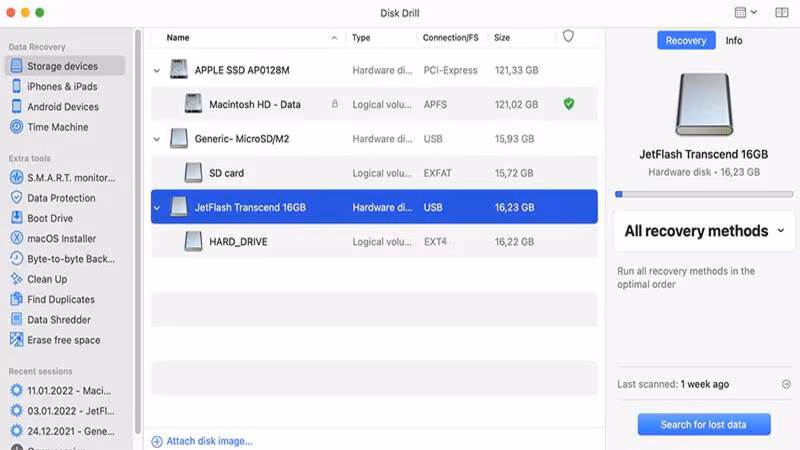Open recent session 24.12.2021 - Gene...
The height and width of the screenshot is (450, 800).
coord(62,431)
